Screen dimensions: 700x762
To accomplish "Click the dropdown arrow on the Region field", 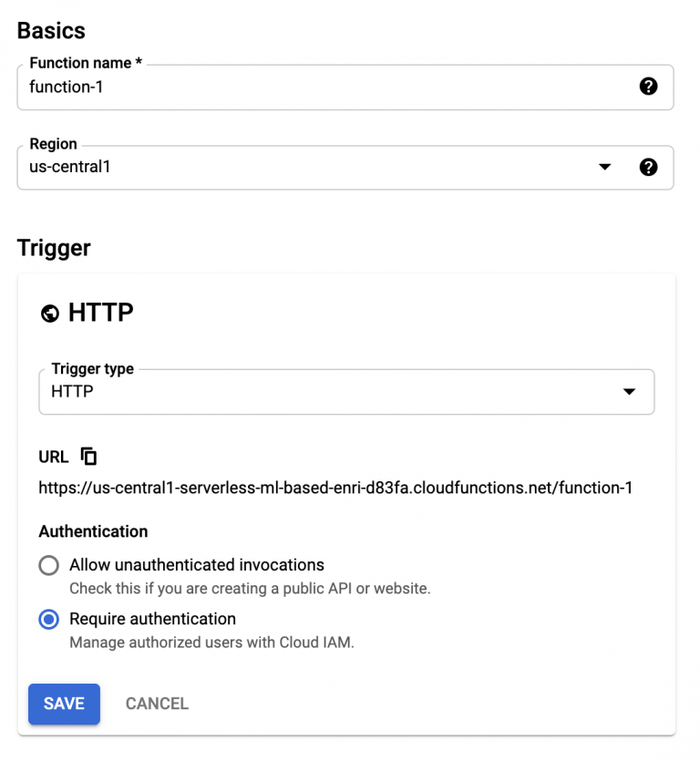I will pyautogui.click(x=604, y=167).
